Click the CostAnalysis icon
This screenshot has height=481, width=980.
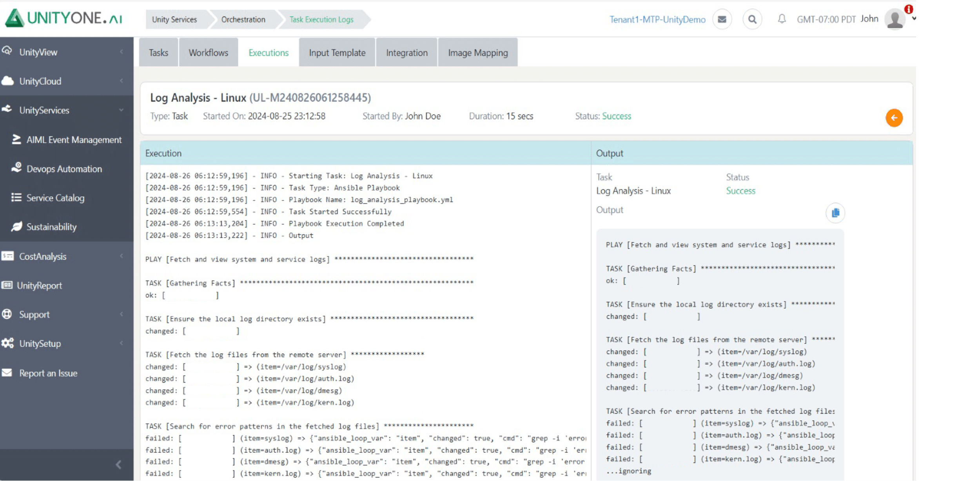click(x=7, y=256)
